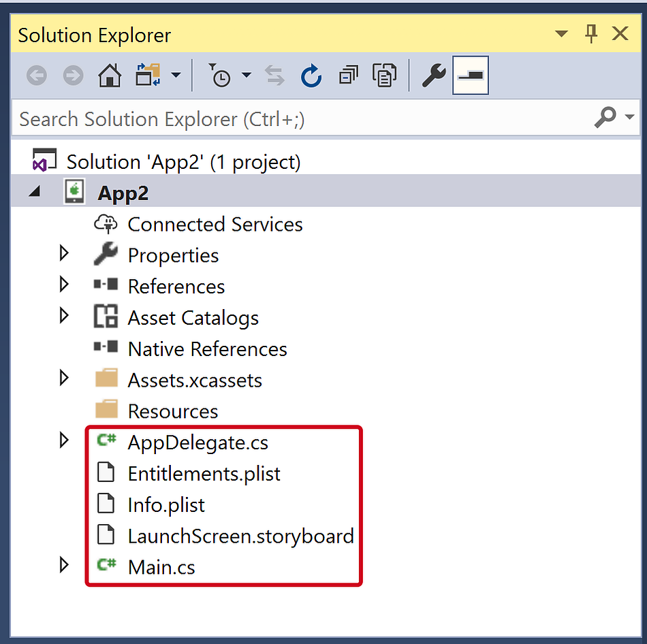Select the Solution 'App2' root node
Screen dimensions: 647x644
(x=183, y=162)
